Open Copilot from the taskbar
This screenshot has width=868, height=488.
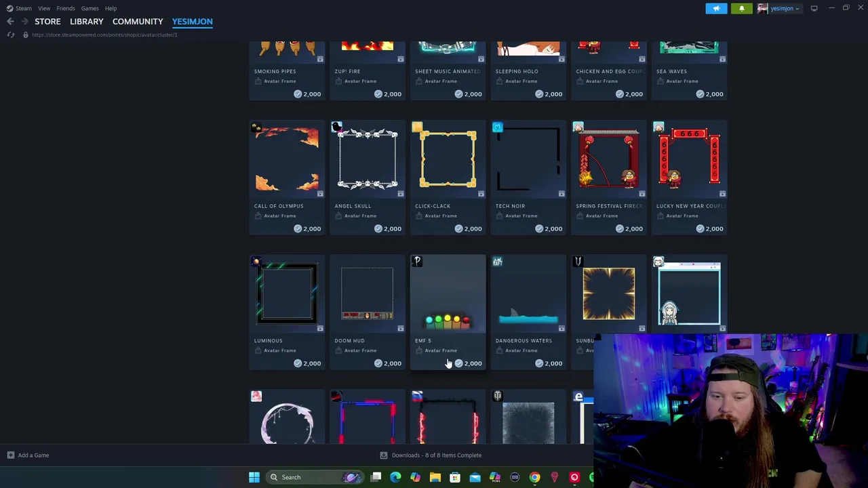click(415, 477)
